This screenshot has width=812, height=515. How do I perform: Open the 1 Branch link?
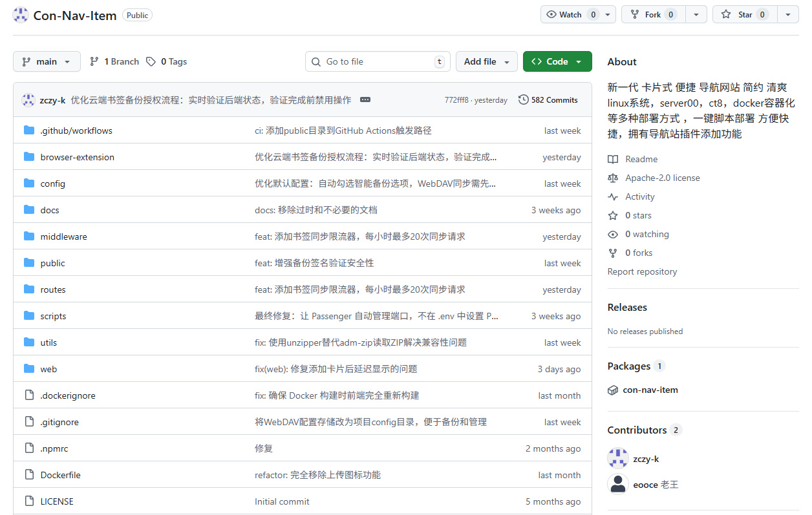[x=114, y=62]
